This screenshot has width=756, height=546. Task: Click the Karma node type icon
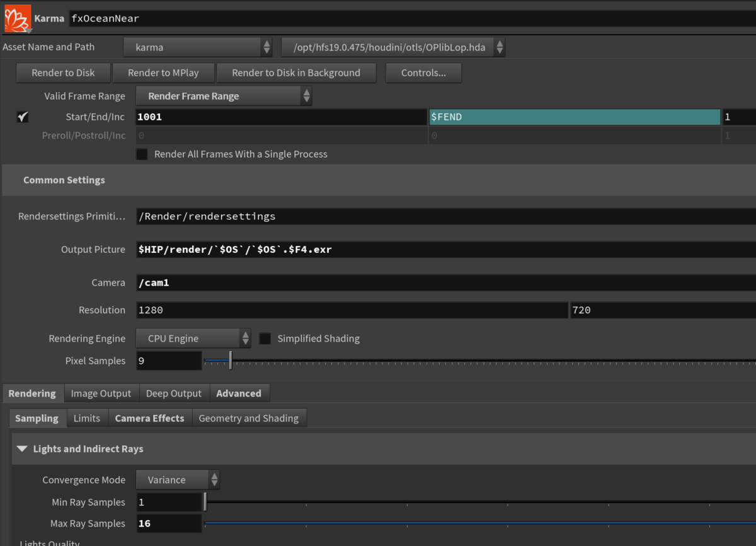click(x=17, y=18)
